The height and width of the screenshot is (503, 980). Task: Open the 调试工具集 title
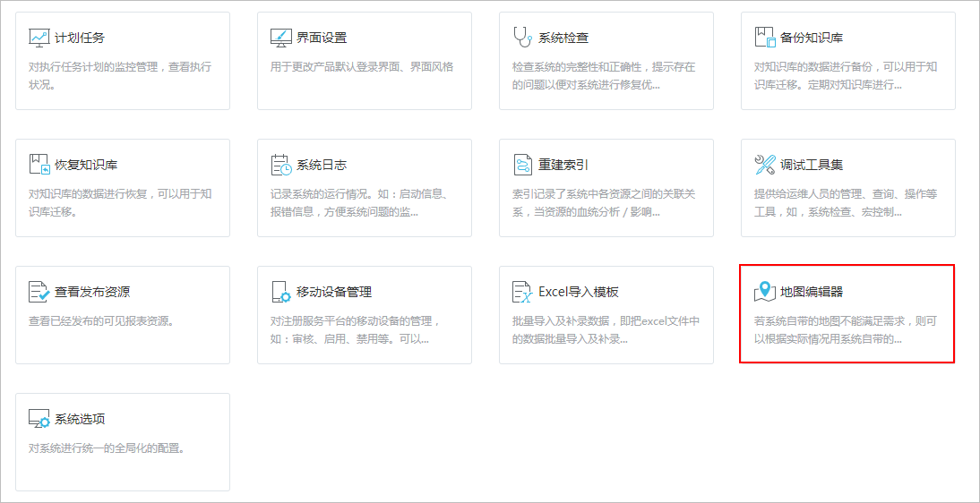tap(812, 165)
